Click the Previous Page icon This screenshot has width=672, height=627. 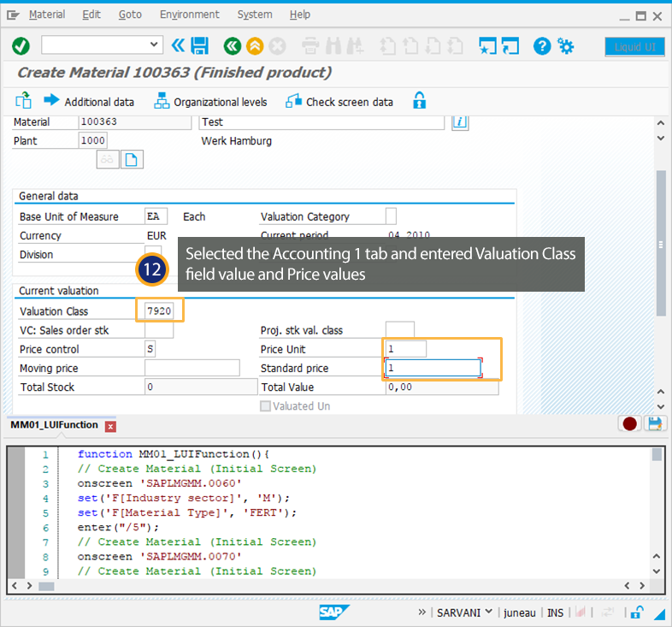tap(410, 46)
